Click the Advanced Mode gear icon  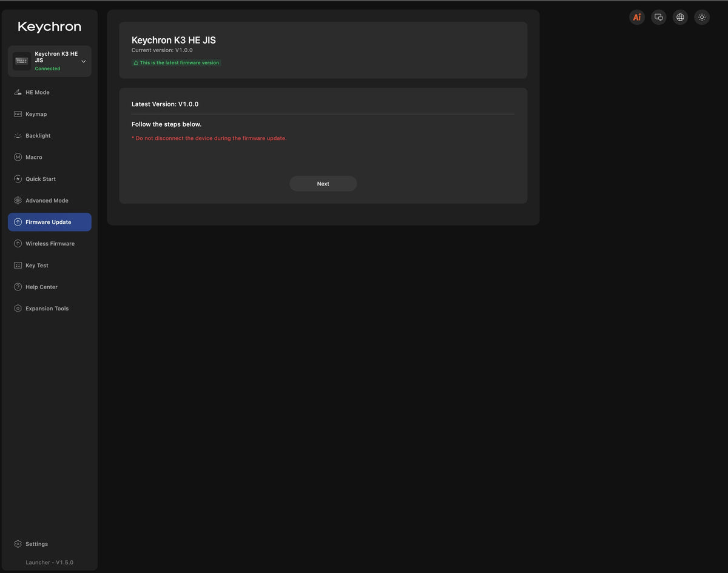click(18, 201)
